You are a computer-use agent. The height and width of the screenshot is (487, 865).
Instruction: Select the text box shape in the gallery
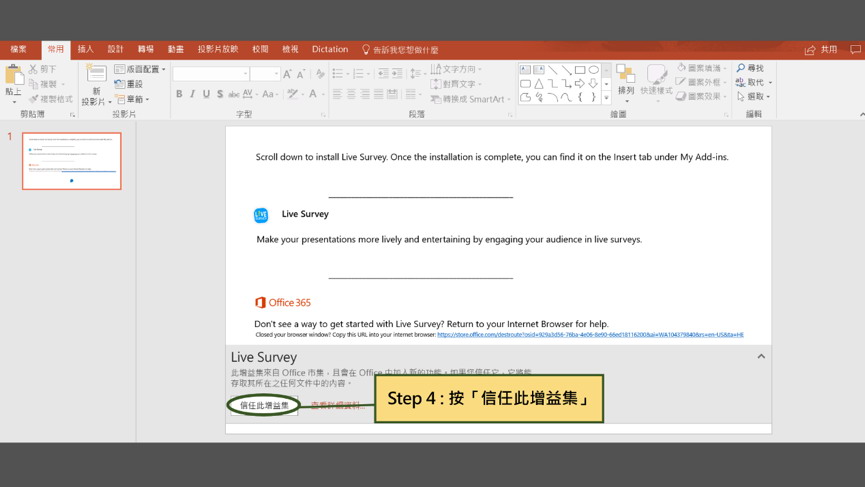[x=525, y=70]
